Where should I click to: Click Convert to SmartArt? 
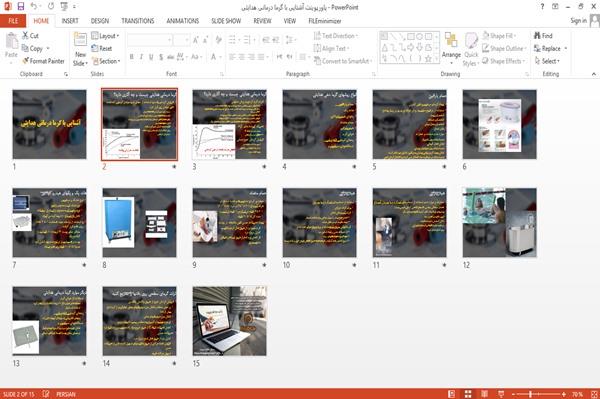coord(342,61)
